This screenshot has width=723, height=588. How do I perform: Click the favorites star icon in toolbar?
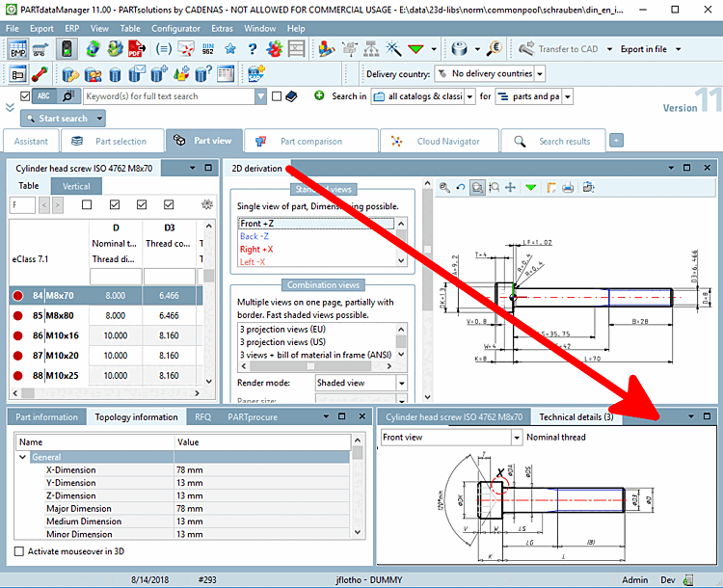[x=229, y=49]
